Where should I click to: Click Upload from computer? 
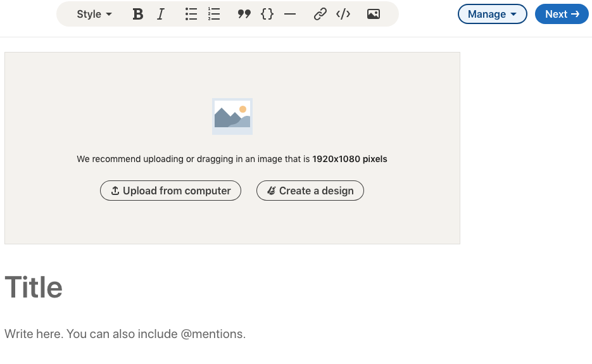point(171,191)
